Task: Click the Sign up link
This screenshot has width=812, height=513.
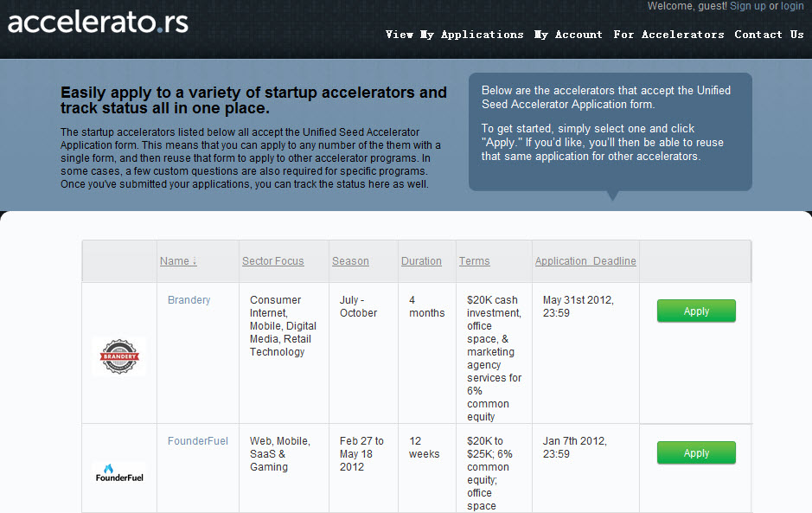Action: 747,6
